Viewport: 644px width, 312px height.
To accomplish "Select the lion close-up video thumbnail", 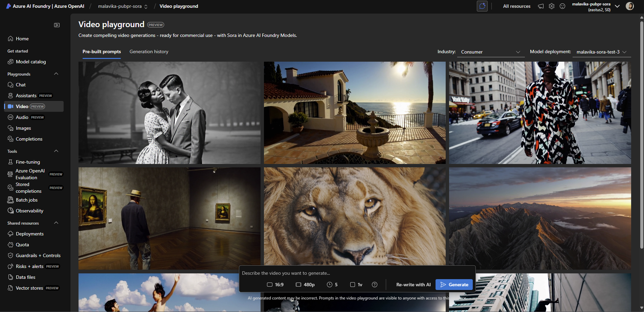I will (x=354, y=217).
